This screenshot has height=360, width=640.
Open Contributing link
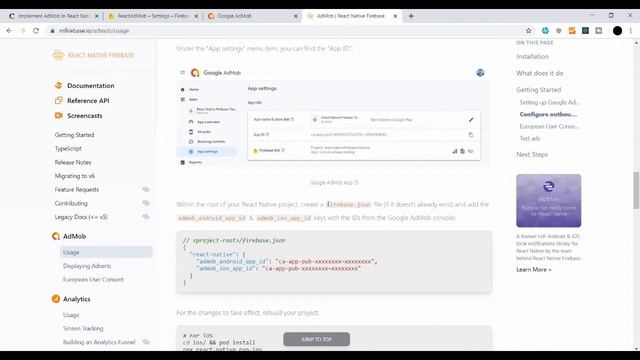point(71,203)
